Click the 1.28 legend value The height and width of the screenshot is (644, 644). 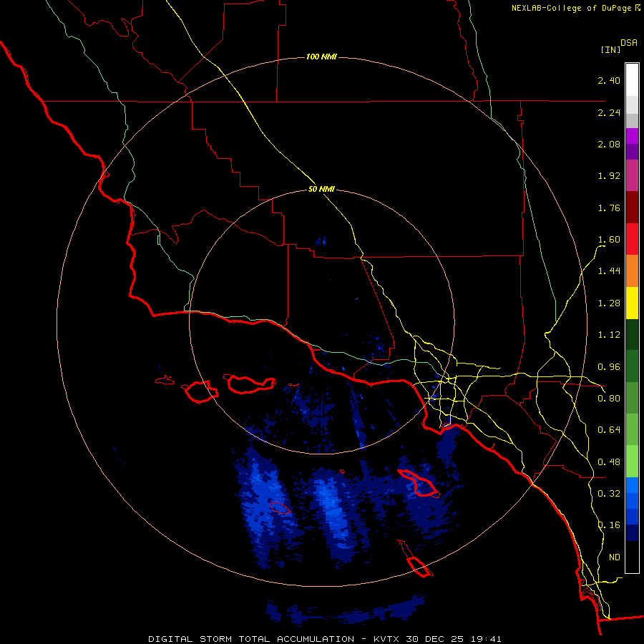(609, 303)
